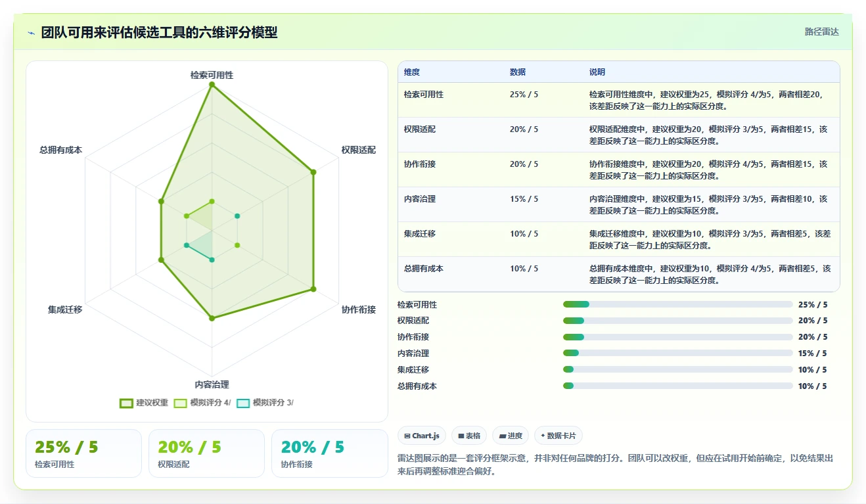Image resolution: width=866 pixels, height=504 pixels.
Task: Click the radar point at 内容治理 vertex
Action: 212,318
